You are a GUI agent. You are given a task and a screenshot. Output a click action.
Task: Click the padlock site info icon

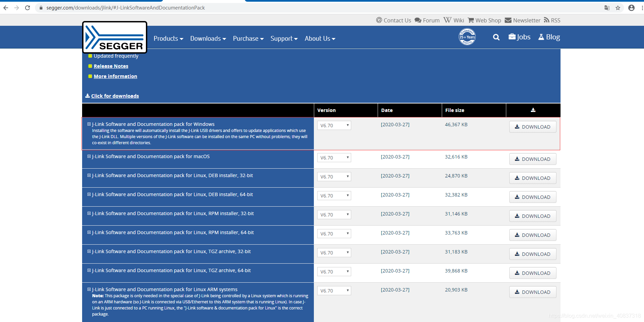pos(41,8)
